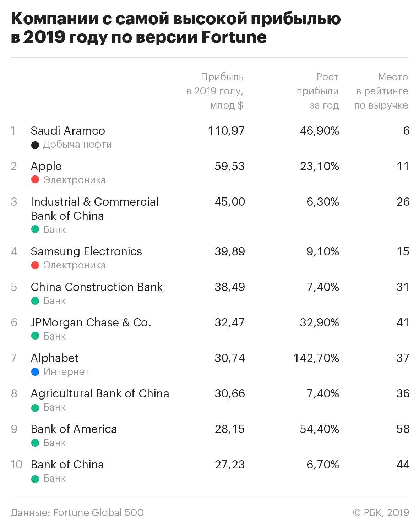Image resolution: width=419 pixels, height=532 pixels.
Task: Click the red dot under Samsung Electronics
Action: tap(35, 265)
